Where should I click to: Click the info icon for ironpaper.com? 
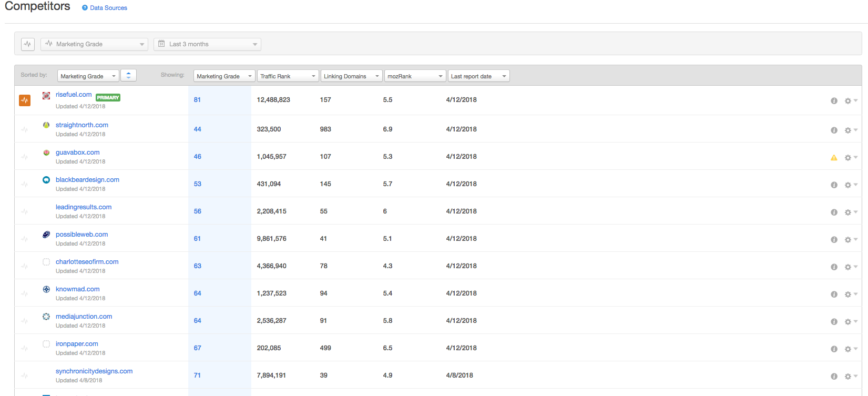(834, 349)
